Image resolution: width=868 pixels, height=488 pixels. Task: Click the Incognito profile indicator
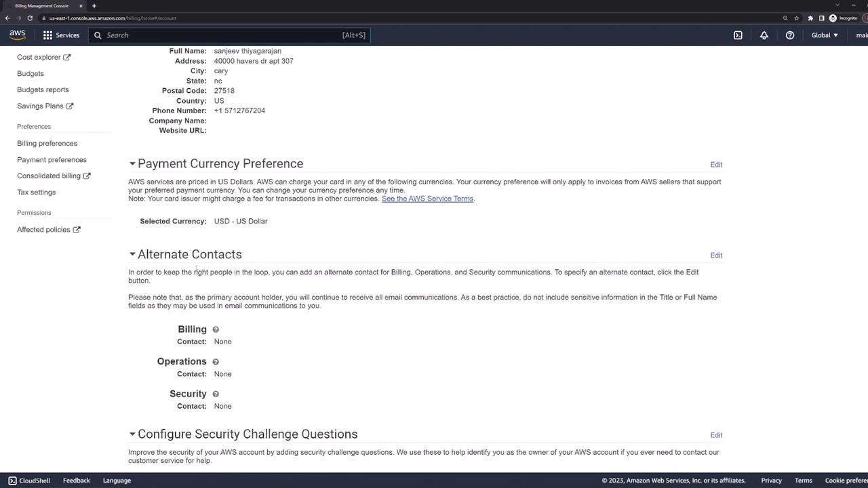click(x=844, y=18)
